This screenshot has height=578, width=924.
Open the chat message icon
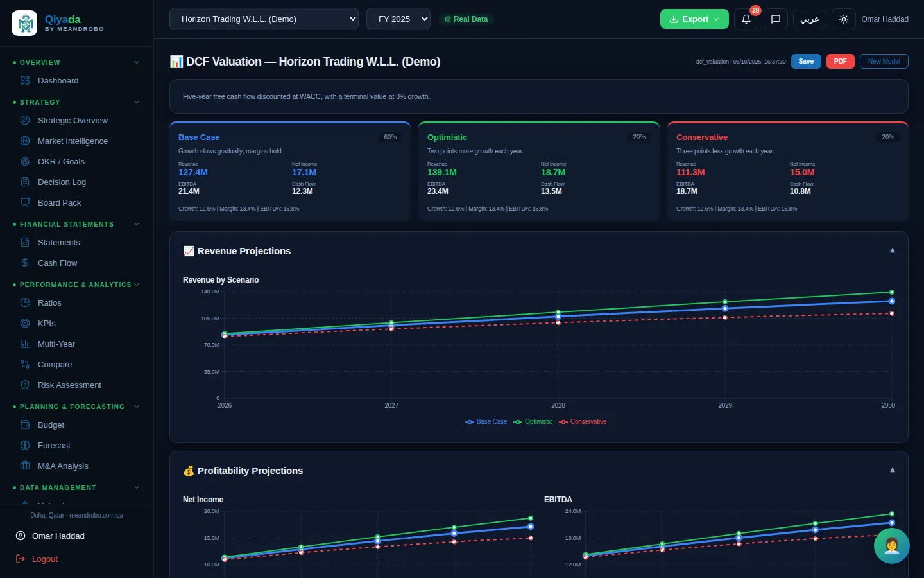[x=776, y=19]
